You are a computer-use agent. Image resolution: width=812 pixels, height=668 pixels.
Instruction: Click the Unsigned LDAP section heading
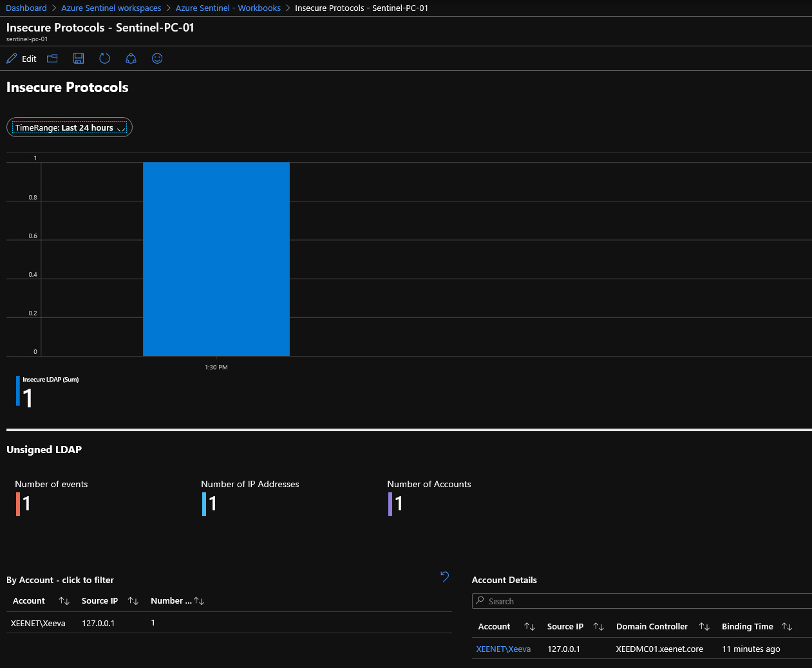[44, 449]
